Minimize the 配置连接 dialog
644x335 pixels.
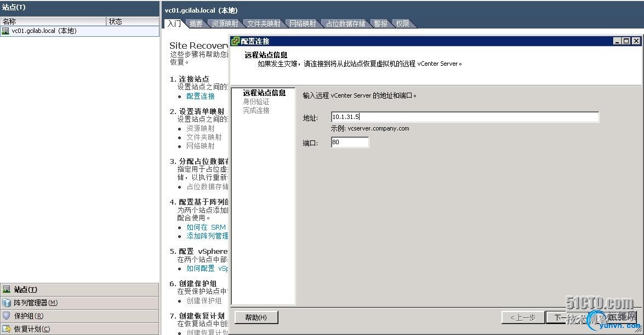tap(617, 41)
